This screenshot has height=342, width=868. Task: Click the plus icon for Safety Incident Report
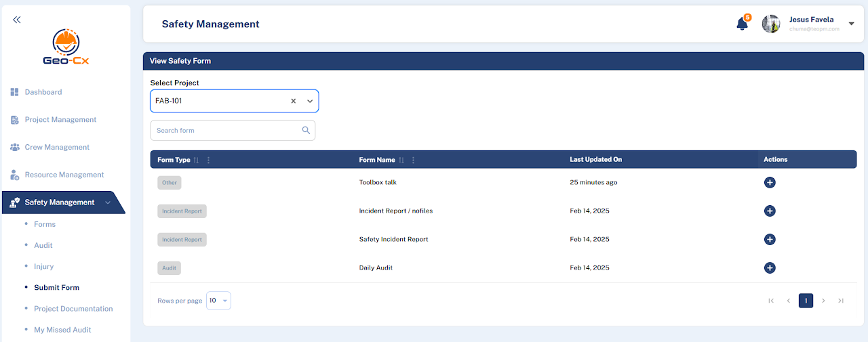[x=770, y=240]
